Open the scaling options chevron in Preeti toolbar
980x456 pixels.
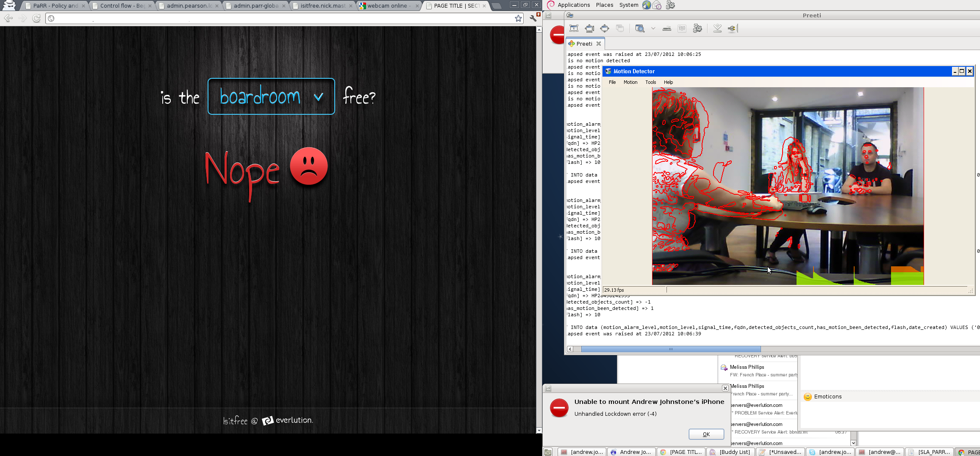[653, 28]
